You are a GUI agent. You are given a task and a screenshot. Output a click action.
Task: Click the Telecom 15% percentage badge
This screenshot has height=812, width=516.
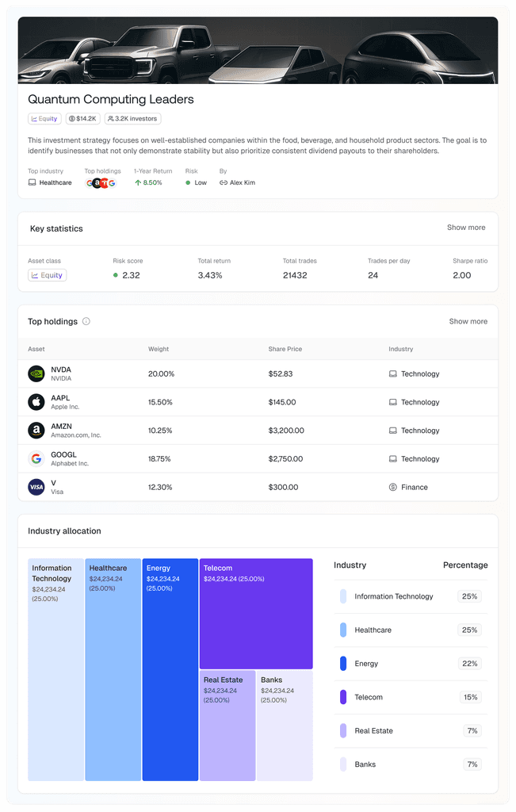pos(471,697)
